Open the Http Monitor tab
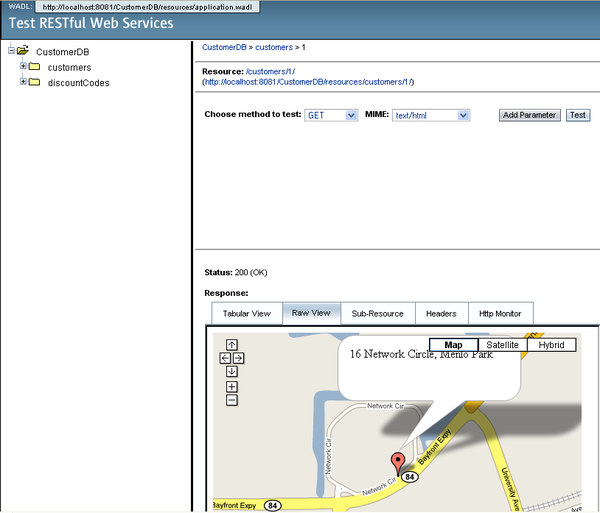The image size is (600, 513). point(500,314)
